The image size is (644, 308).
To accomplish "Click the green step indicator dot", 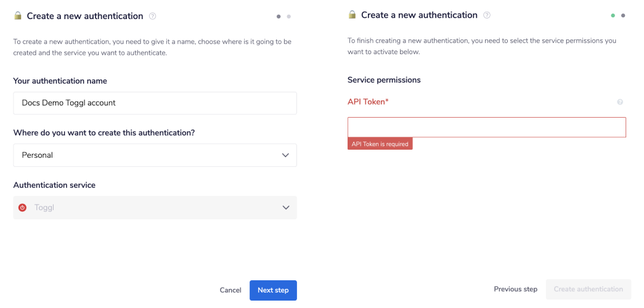I will click(x=613, y=15).
